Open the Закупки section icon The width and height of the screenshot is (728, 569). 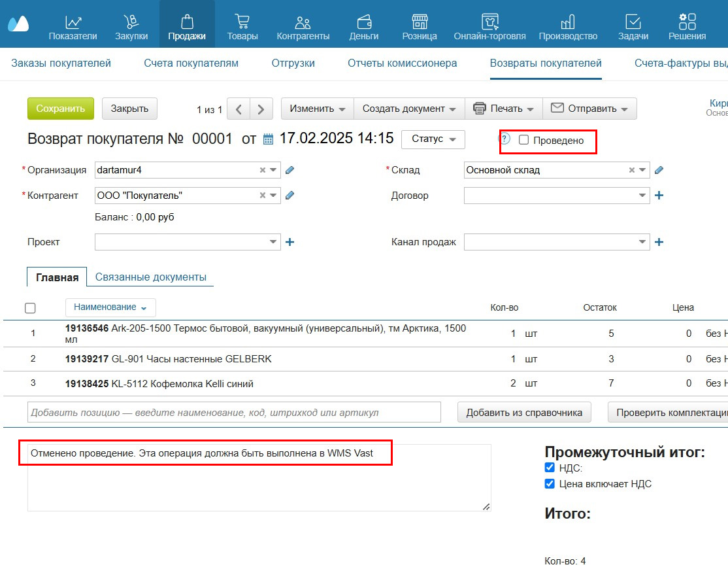point(131,22)
